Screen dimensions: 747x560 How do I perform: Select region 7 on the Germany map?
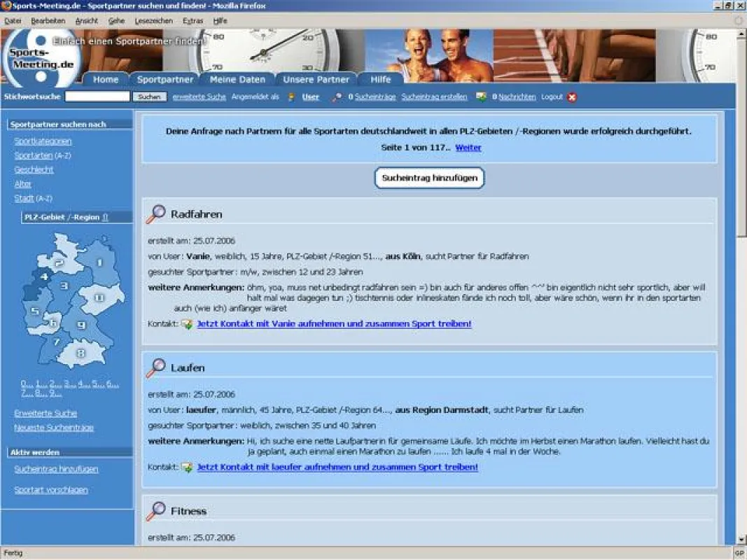(56, 342)
